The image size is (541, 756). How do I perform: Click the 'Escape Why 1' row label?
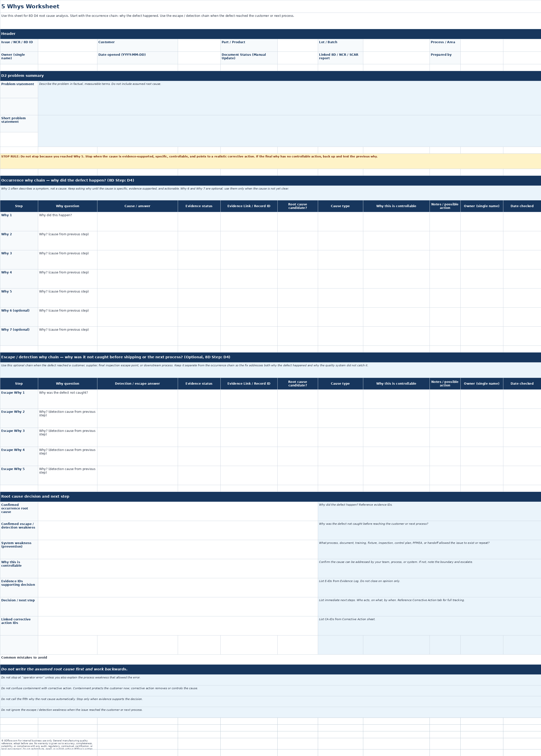pyautogui.click(x=19, y=399)
